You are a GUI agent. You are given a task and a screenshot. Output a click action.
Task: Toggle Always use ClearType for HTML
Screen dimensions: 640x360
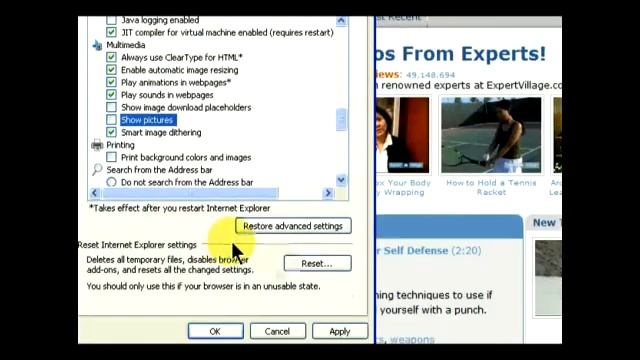tap(111, 57)
